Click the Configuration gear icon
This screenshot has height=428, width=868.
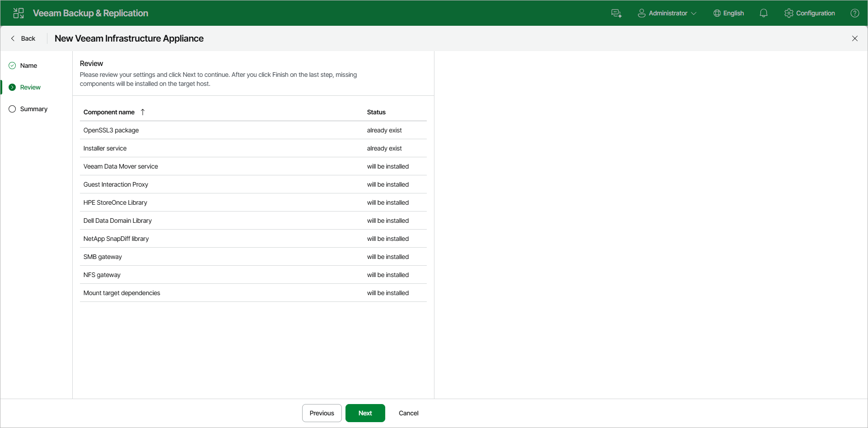tap(789, 13)
